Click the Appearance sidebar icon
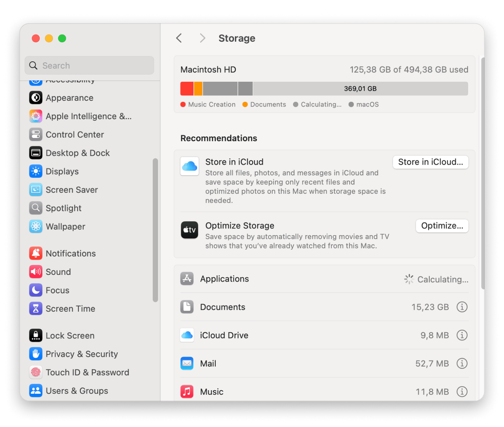Viewport: 504px width, 427px height. point(36,98)
